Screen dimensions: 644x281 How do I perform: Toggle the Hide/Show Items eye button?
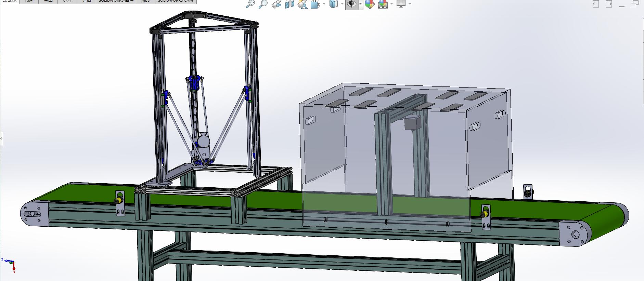pos(351,4)
